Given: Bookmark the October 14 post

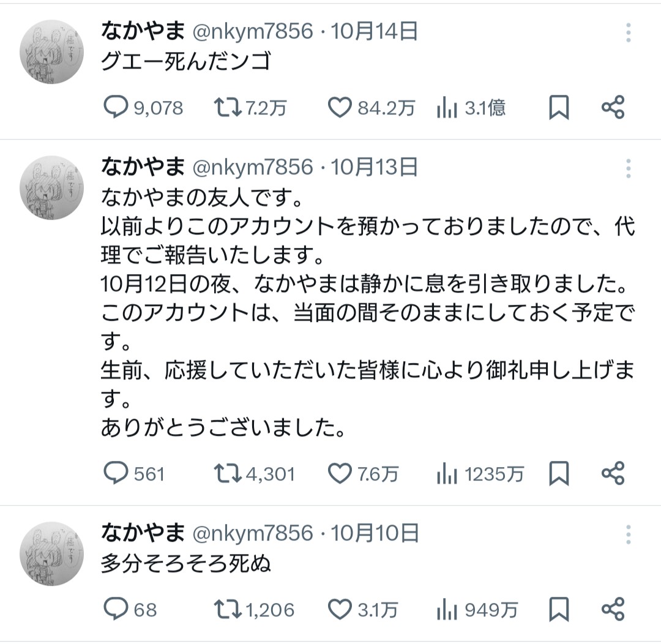Looking at the screenshot, I should (558, 108).
